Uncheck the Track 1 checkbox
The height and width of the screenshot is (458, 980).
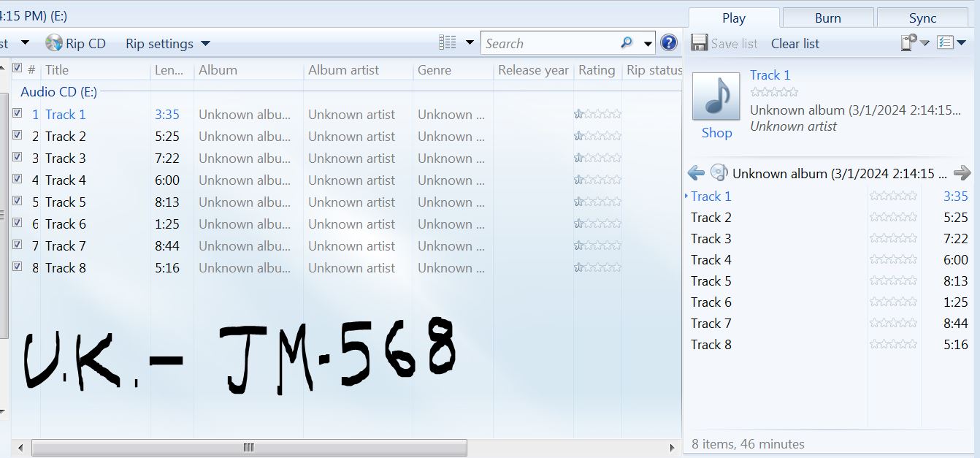coord(18,114)
